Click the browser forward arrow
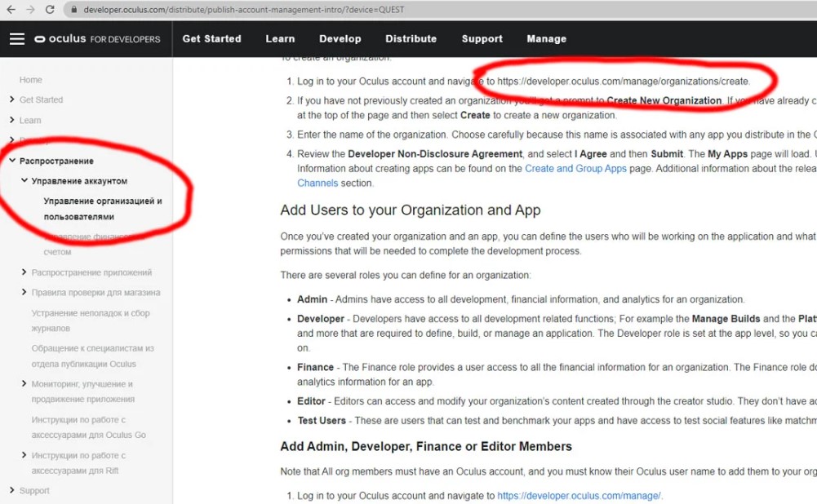Image resolution: width=817 pixels, height=504 pixels. pyautogui.click(x=30, y=10)
